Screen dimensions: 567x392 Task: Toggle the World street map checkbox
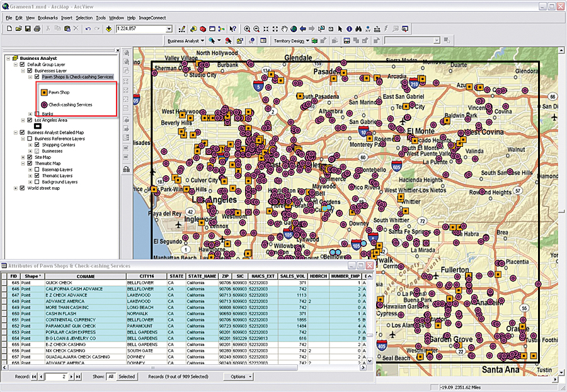point(23,188)
